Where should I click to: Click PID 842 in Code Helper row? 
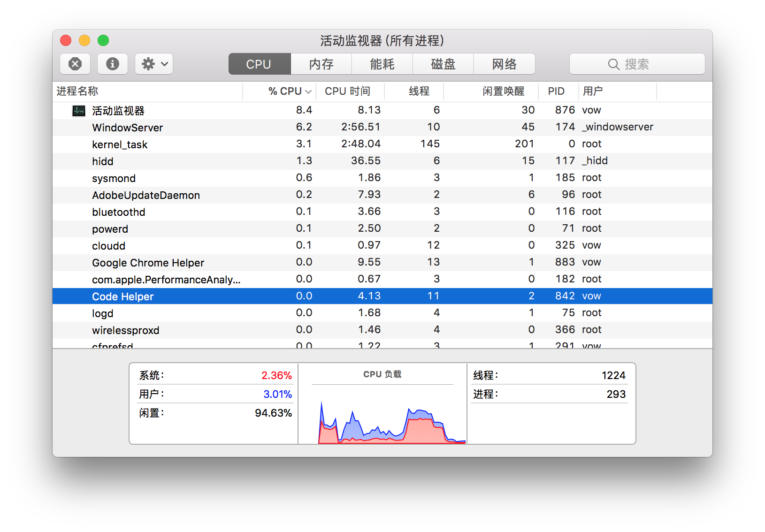[565, 296]
